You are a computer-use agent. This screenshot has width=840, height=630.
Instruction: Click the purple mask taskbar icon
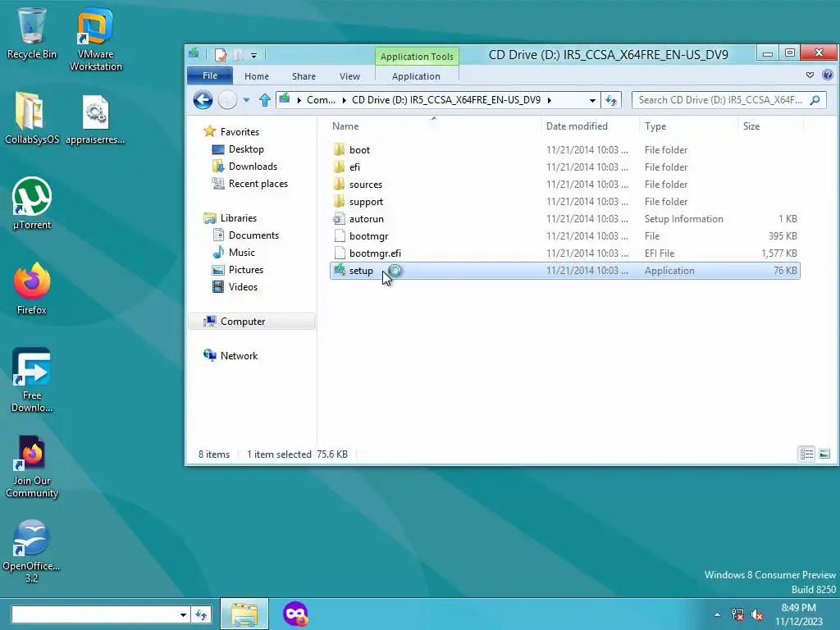(x=295, y=614)
